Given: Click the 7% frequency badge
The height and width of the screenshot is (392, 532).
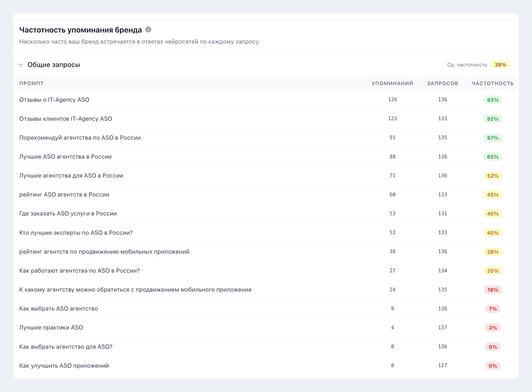Looking at the screenshot, I should click(x=493, y=309).
